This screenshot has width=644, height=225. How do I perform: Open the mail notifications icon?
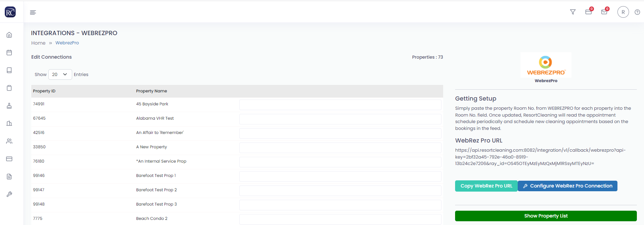pos(604,12)
